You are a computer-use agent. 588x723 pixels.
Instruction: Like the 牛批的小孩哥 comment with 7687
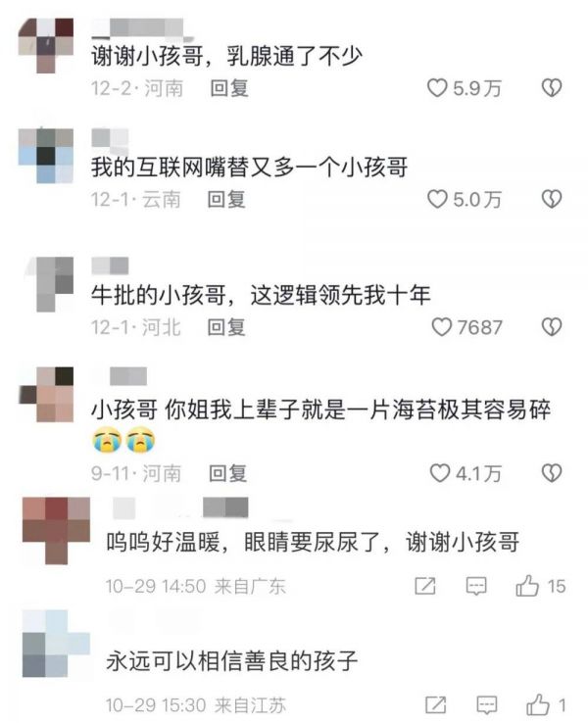tap(441, 327)
